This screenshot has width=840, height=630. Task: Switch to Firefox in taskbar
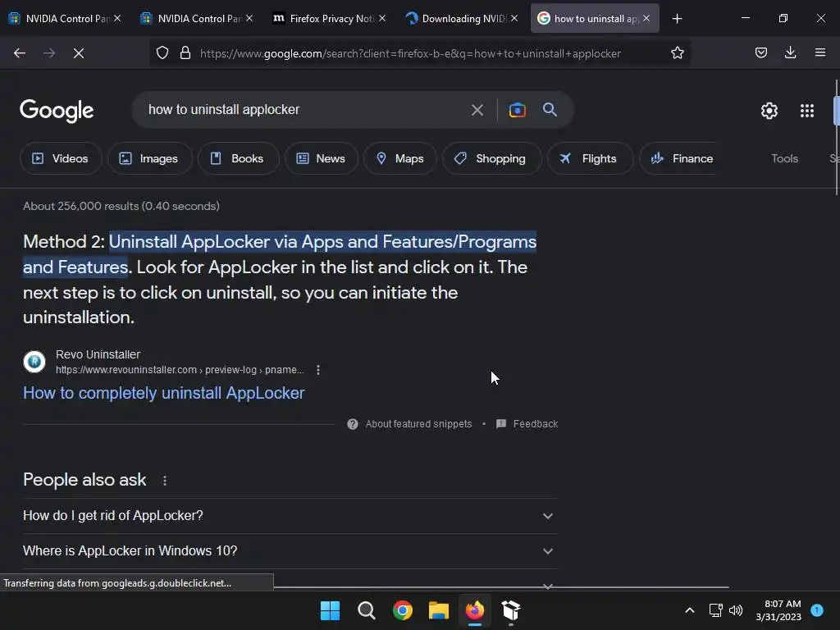475,610
